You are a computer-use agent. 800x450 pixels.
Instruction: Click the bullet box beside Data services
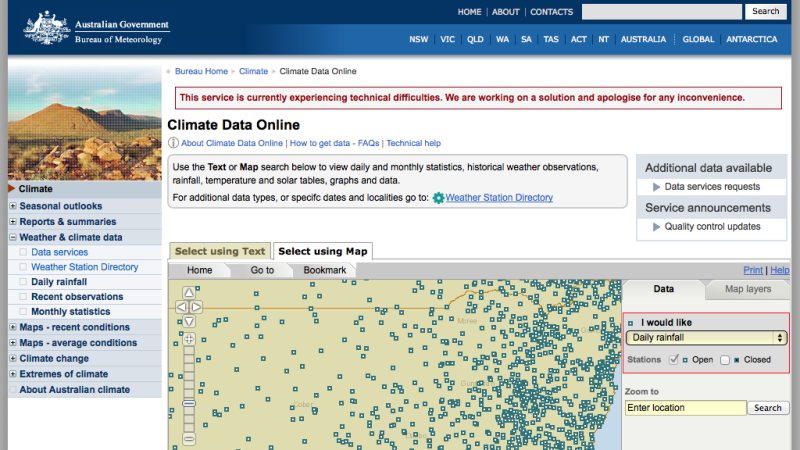coord(23,252)
